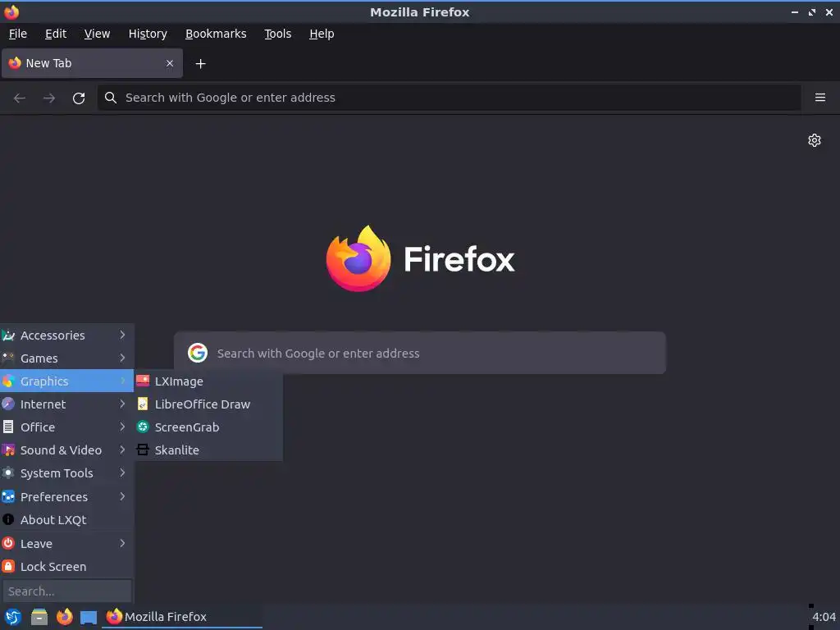Focus the start menu Search field

click(67, 591)
